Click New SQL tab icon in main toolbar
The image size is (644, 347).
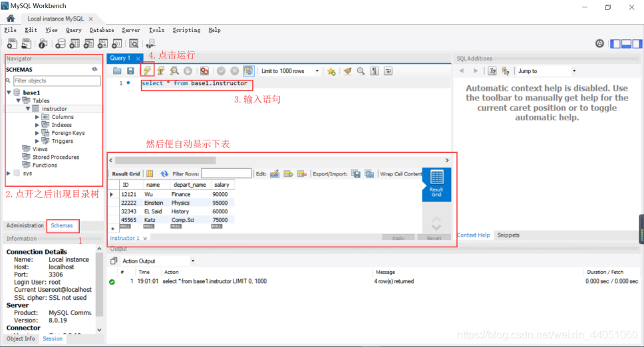(x=13, y=43)
